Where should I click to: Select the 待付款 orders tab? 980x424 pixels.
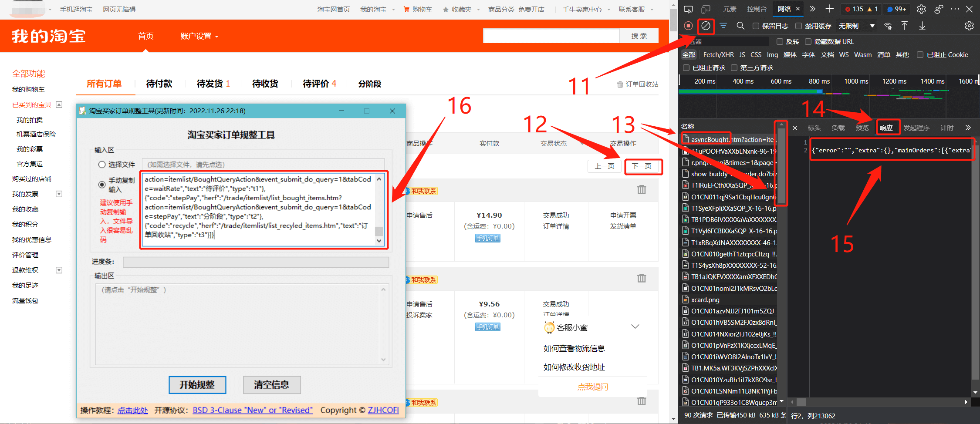tap(159, 84)
